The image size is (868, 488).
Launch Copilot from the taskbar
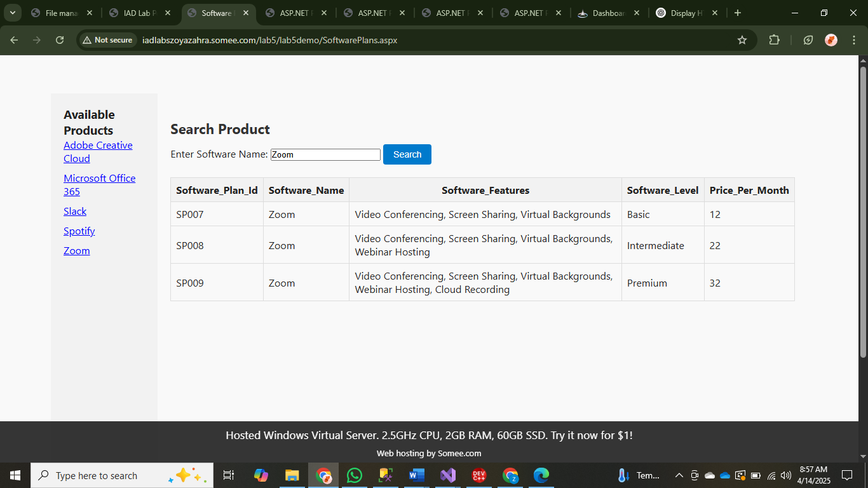tap(261, 475)
